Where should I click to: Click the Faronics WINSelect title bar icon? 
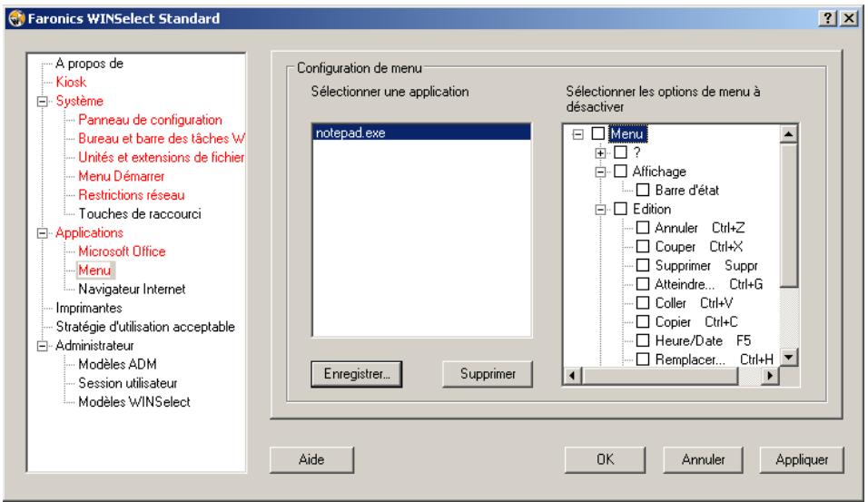(17, 18)
